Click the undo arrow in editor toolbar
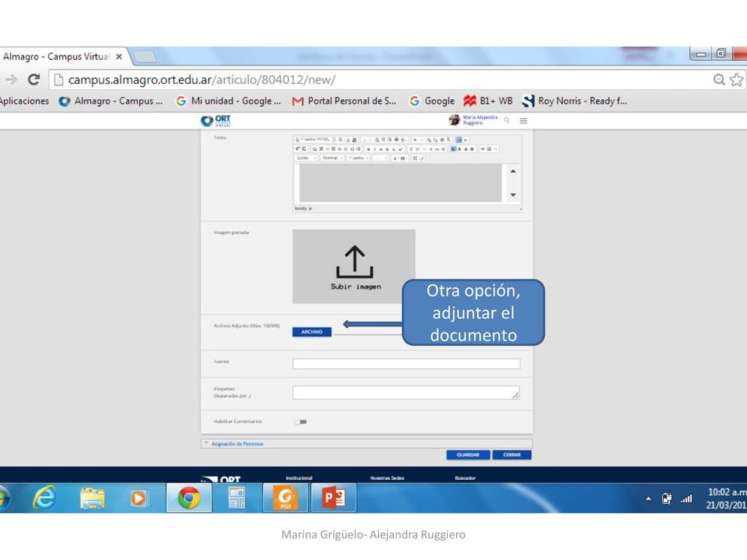This screenshot has height=560, width=747. pyautogui.click(x=415, y=139)
